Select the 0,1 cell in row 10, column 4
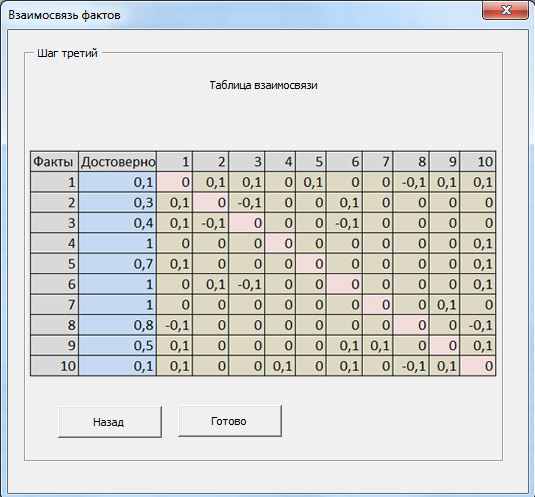The height and width of the screenshot is (497, 535). (280, 366)
